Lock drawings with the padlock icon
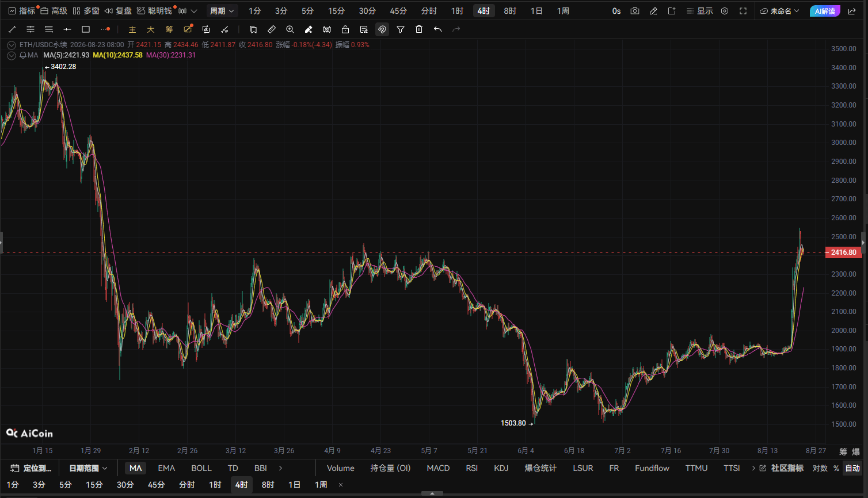The width and height of the screenshot is (868, 498). point(345,29)
